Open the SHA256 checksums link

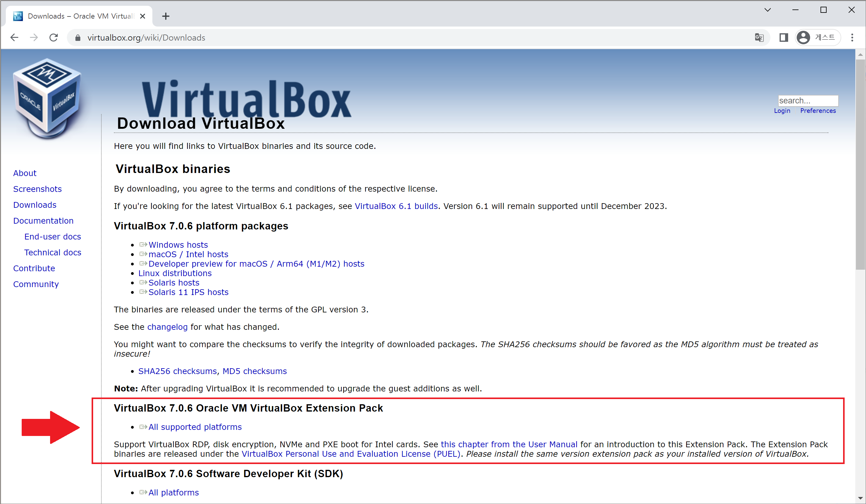[177, 371]
